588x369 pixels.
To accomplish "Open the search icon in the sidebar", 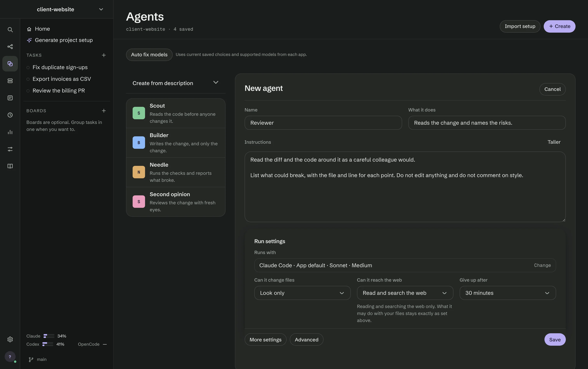I will [x=10, y=30].
